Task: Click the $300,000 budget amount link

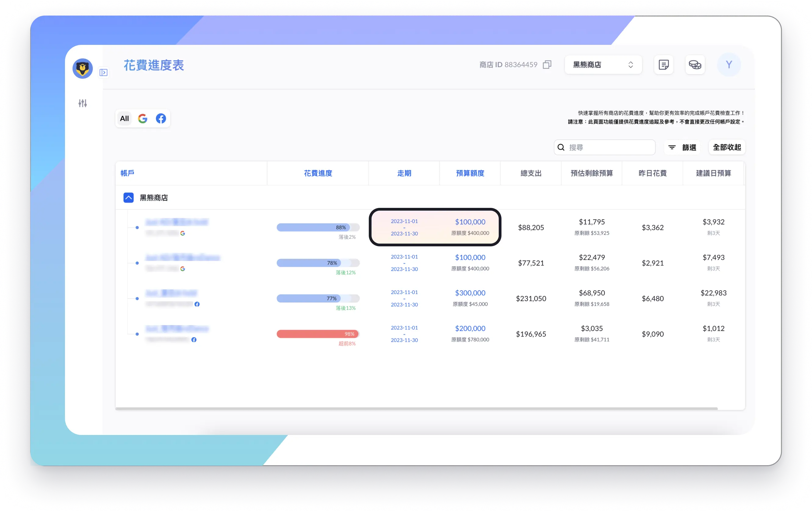Action: click(470, 293)
